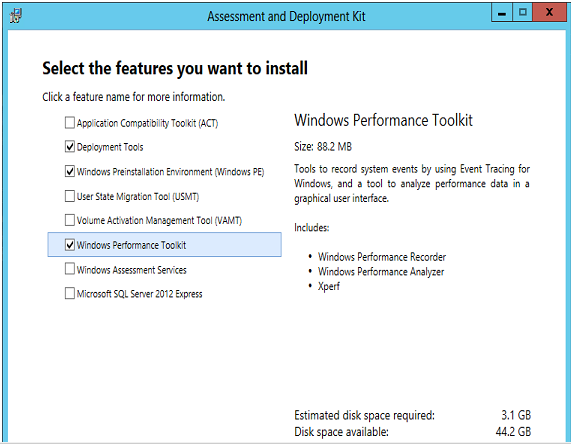Enable the Windows Assessment Services checkbox
The image size is (571, 444).
coord(70,269)
